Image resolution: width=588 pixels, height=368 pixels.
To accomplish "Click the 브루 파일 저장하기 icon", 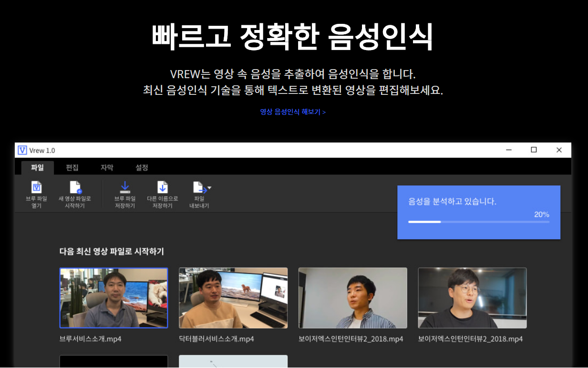I will (x=125, y=187).
